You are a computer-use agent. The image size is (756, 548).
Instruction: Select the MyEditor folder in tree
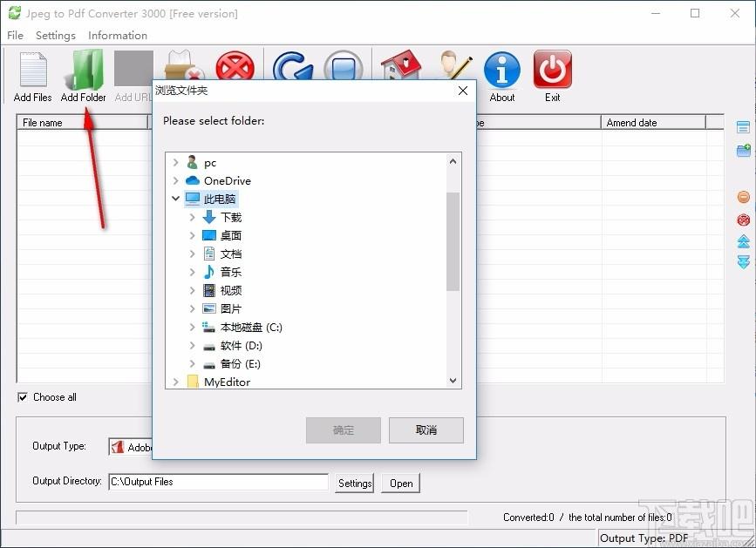tap(227, 382)
